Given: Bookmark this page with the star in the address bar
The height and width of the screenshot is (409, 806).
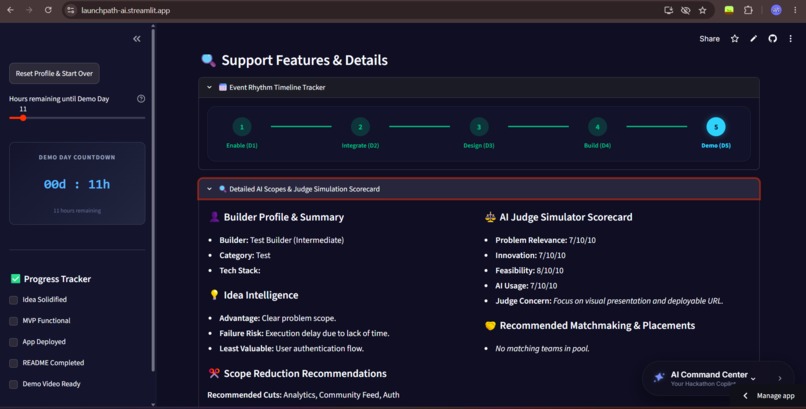Looking at the screenshot, I should click(702, 10).
